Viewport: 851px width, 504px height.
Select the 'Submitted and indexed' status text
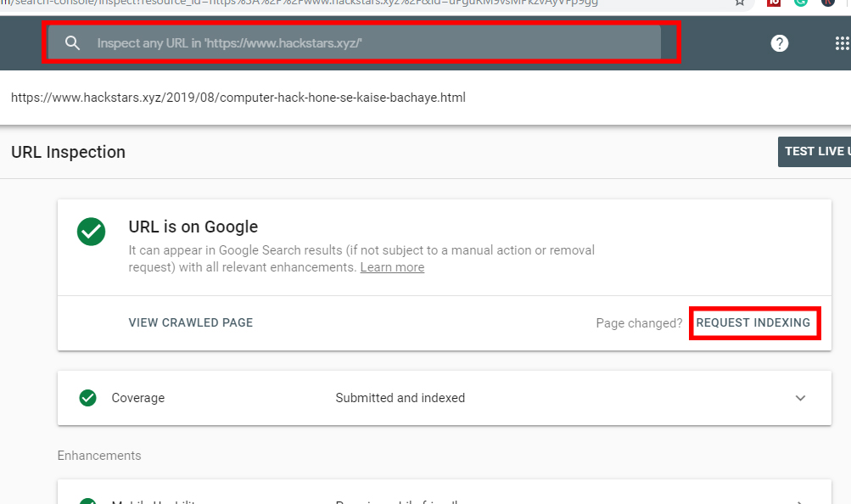400,398
